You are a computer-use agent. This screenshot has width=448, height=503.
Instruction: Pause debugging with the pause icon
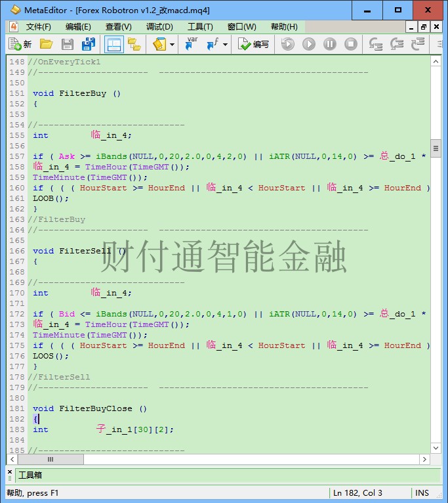click(x=330, y=44)
